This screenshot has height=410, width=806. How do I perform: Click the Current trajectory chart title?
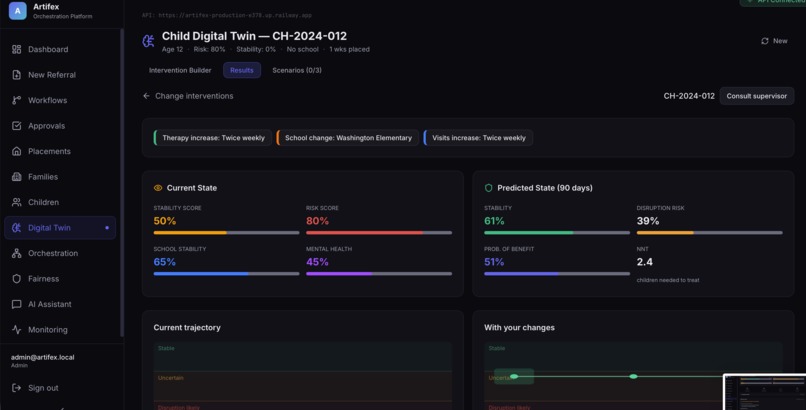(x=187, y=328)
